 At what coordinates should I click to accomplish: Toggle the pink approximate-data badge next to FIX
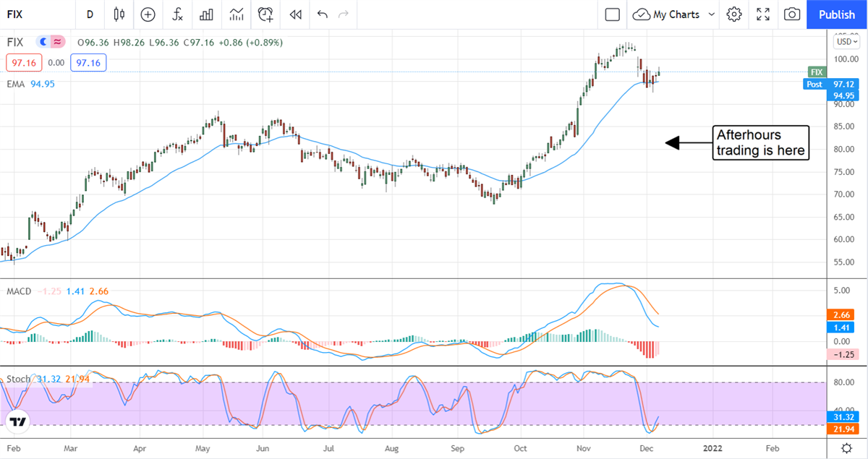tap(57, 42)
